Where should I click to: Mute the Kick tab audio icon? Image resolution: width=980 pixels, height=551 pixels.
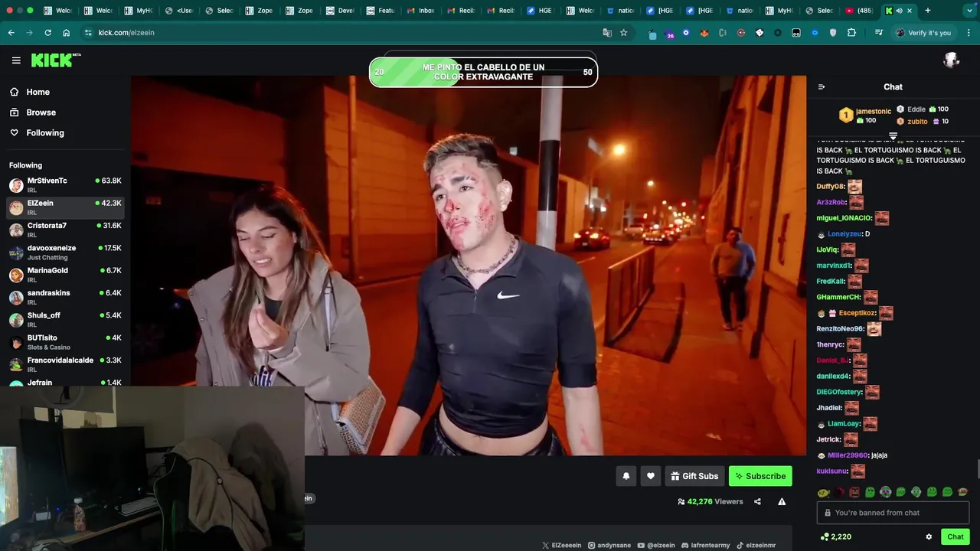(x=899, y=11)
